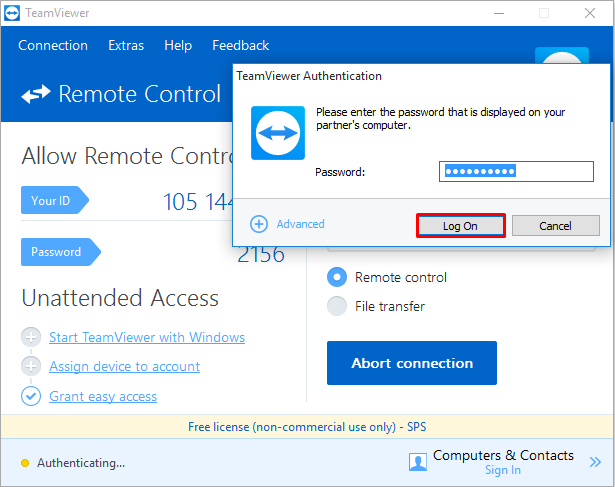
Task: Click plus icon beside Assign device to account
Action: pyautogui.click(x=31, y=366)
